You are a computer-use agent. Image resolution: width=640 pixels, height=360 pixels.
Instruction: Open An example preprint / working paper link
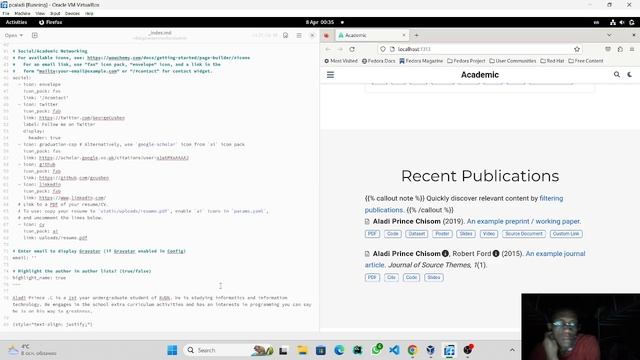tap(524, 221)
